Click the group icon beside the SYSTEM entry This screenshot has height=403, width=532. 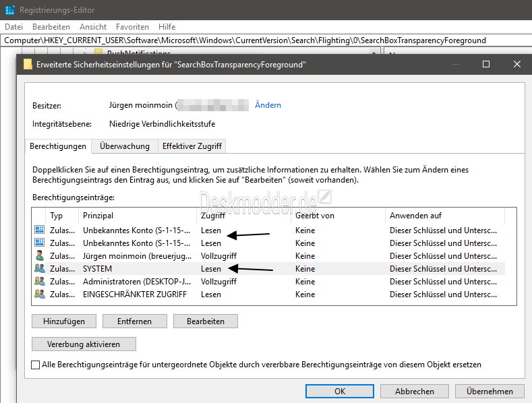coord(39,268)
